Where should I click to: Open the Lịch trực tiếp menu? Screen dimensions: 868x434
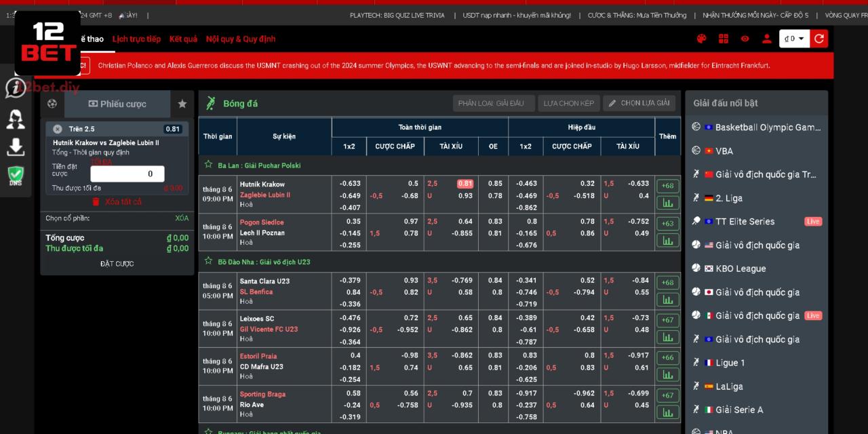pyautogui.click(x=136, y=39)
